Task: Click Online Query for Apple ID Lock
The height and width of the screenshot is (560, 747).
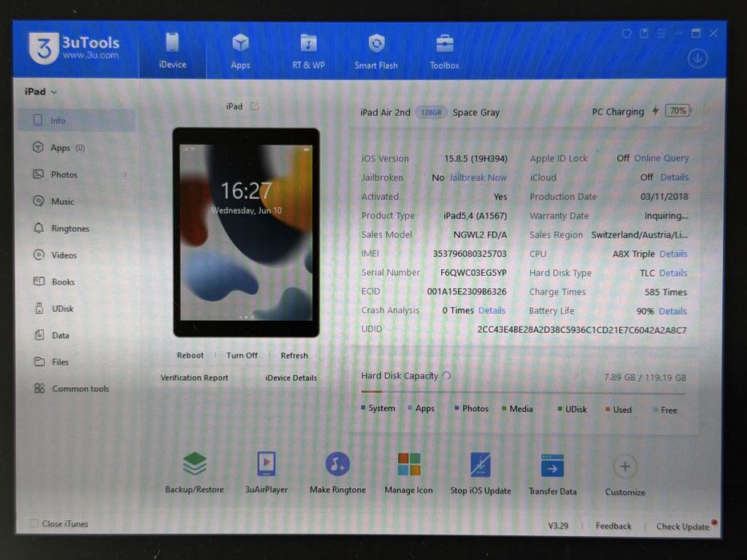Action: pyautogui.click(x=661, y=158)
